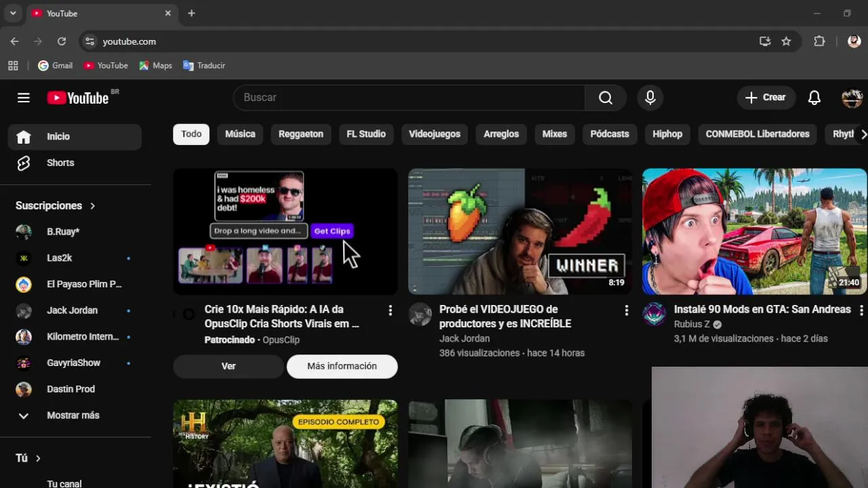Select the FL Studio chip

point(366,134)
